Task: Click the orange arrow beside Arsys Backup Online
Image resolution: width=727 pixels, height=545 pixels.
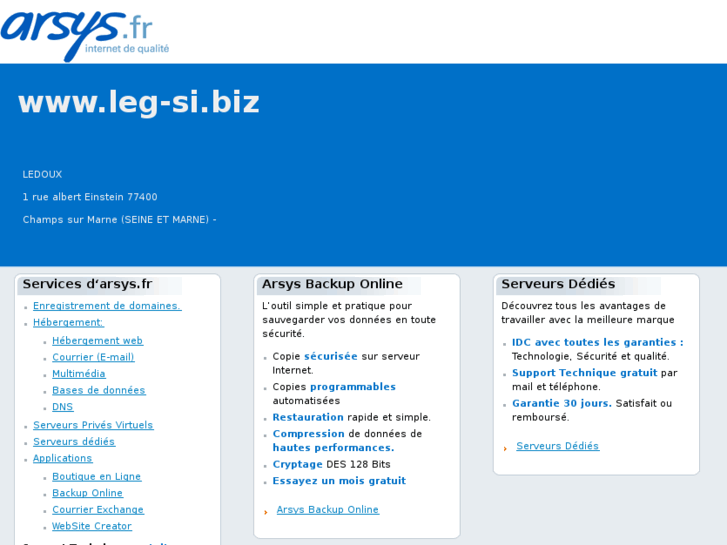Action: coord(266,513)
